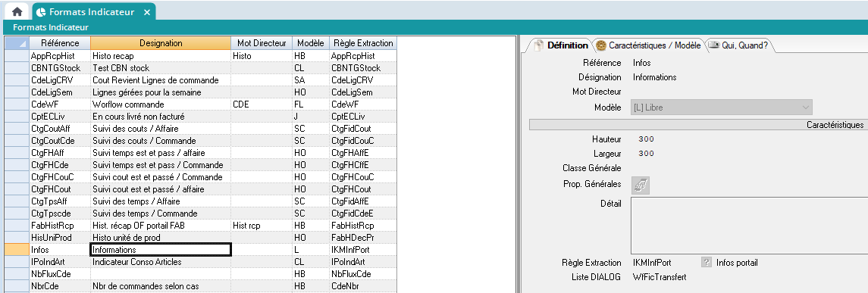Close the Formats Indicateur tab
The image size is (868, 293).
point(147,12)
